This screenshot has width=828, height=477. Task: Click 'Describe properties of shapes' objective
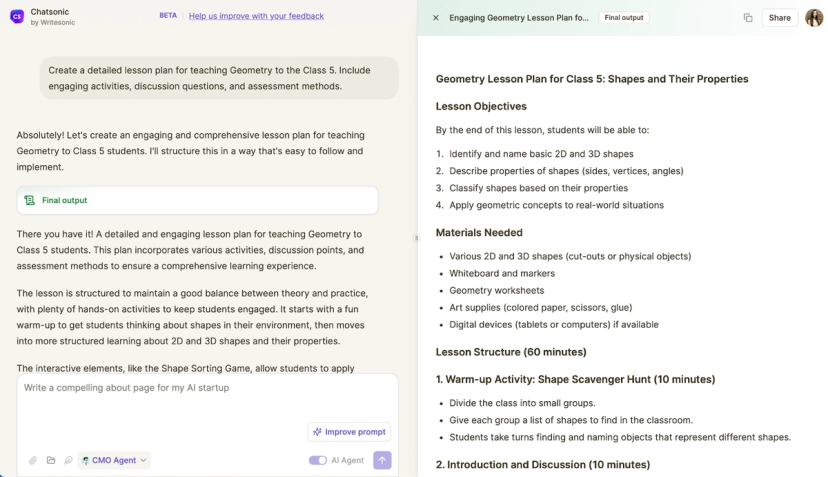pos(566,171)
